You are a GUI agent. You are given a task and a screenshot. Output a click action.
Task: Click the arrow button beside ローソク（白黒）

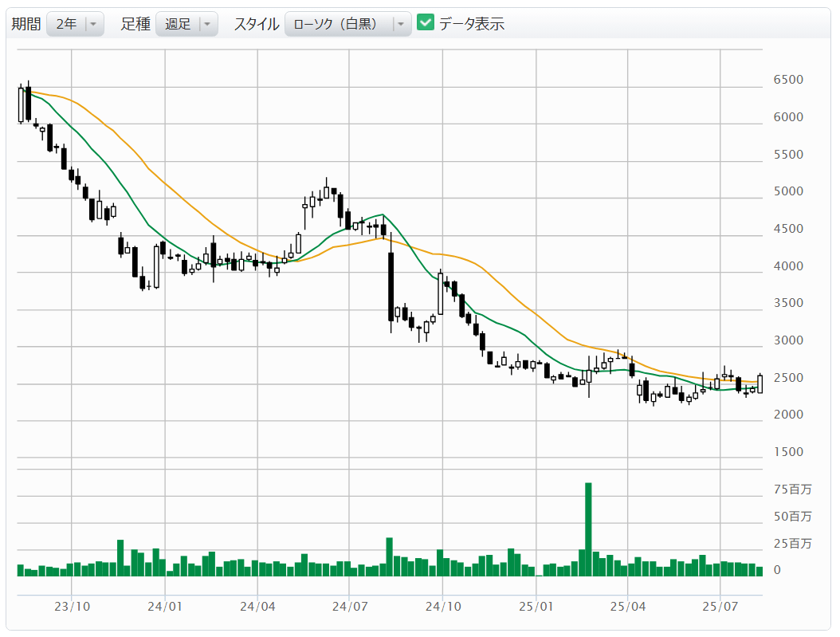click(x=401, y=24)
